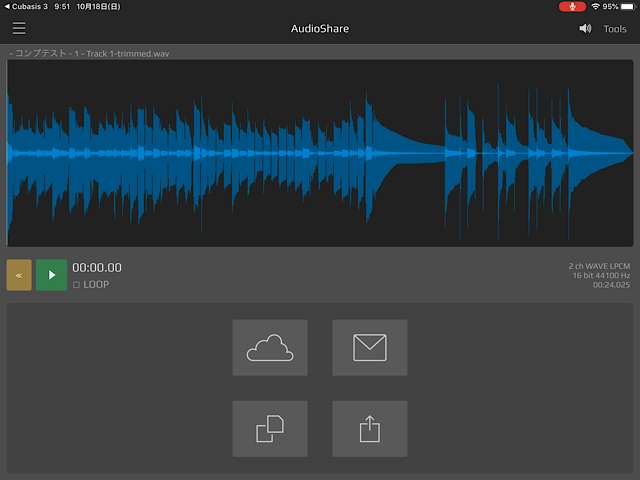Tap the red microphone recording indicator
The height and width of the screenshot is (480, 640).
tap(572, 7)
